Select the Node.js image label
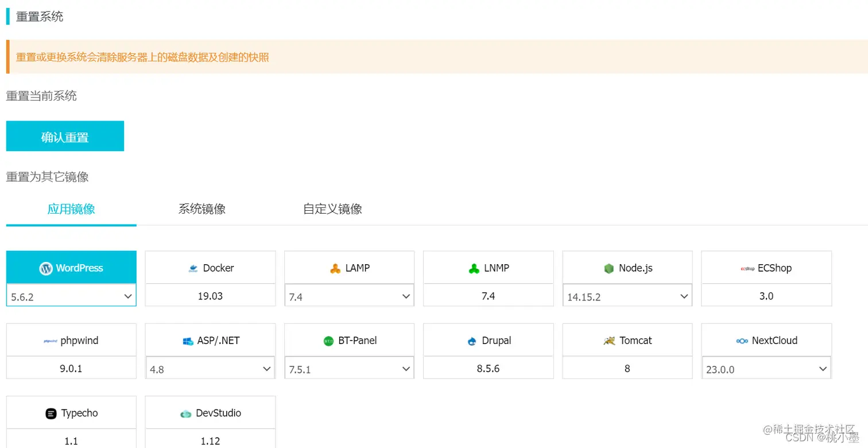Screen dimensions: 868x448 point(635,268)
